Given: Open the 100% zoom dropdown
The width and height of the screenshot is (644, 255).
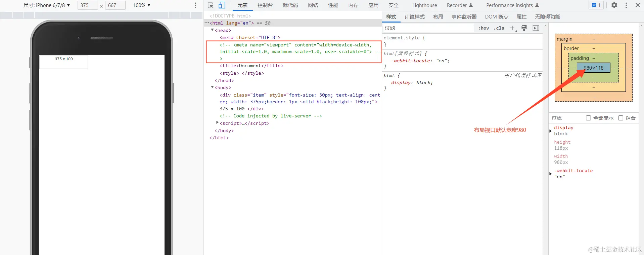Looking at the screenshot, I should click(x=142, y=5).
